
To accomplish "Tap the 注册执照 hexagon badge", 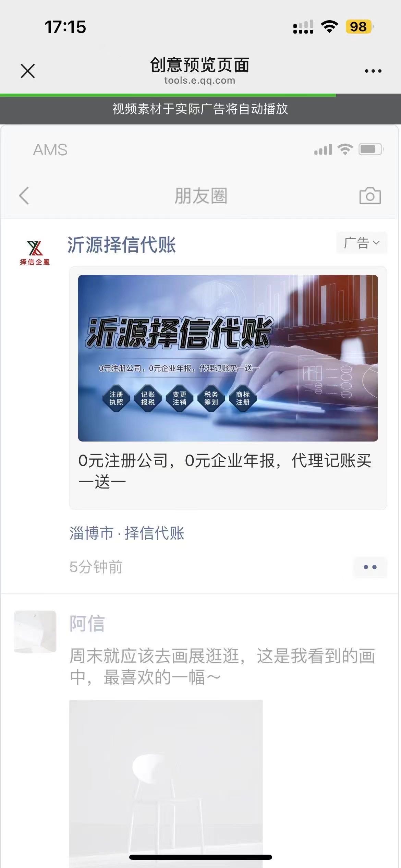I will pos(116,398).
